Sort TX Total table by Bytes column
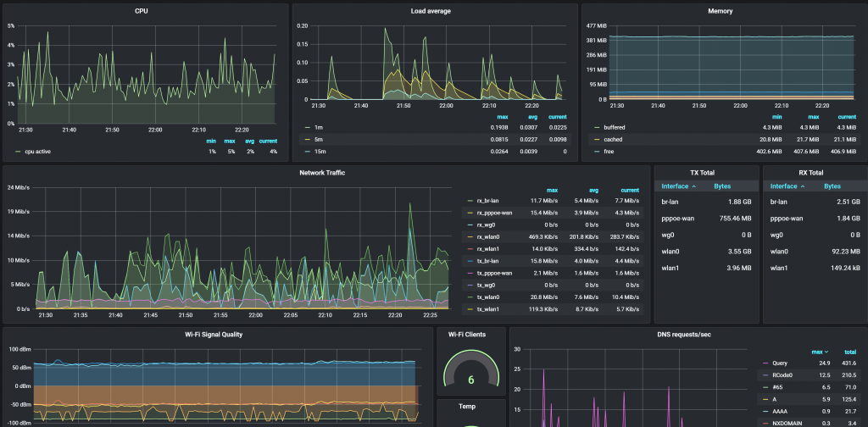 click(724, 186)
